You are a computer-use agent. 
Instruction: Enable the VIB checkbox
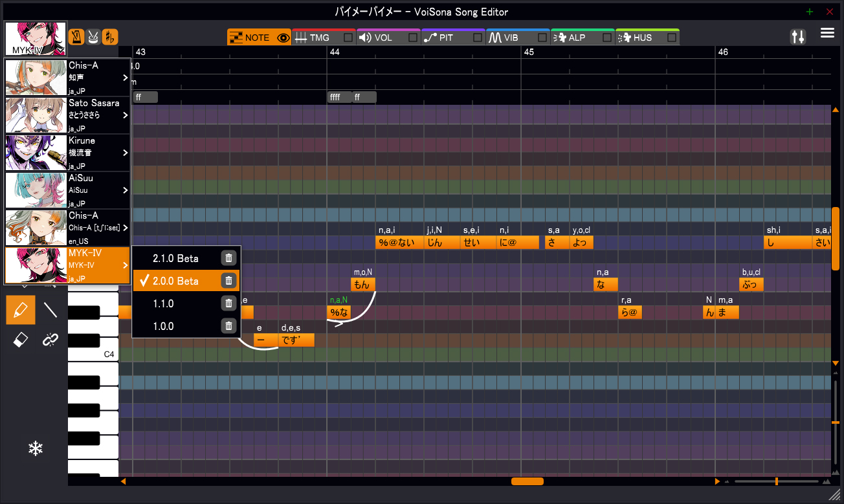coord(542,38)
